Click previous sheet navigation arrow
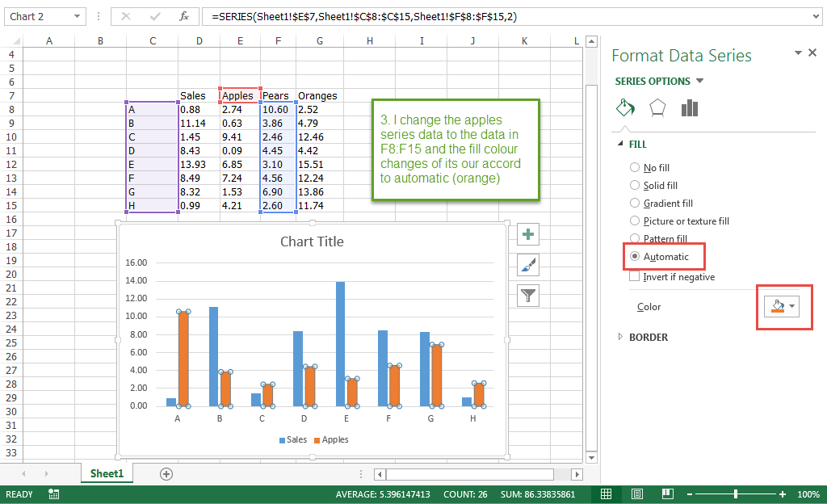827x504 pixels. pyautogui.click(x=23, y=474)
